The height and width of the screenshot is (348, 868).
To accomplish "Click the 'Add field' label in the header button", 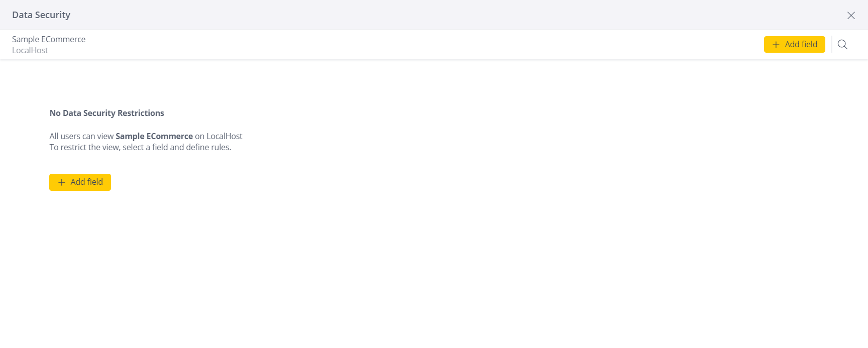I will [x=801, y=44].
